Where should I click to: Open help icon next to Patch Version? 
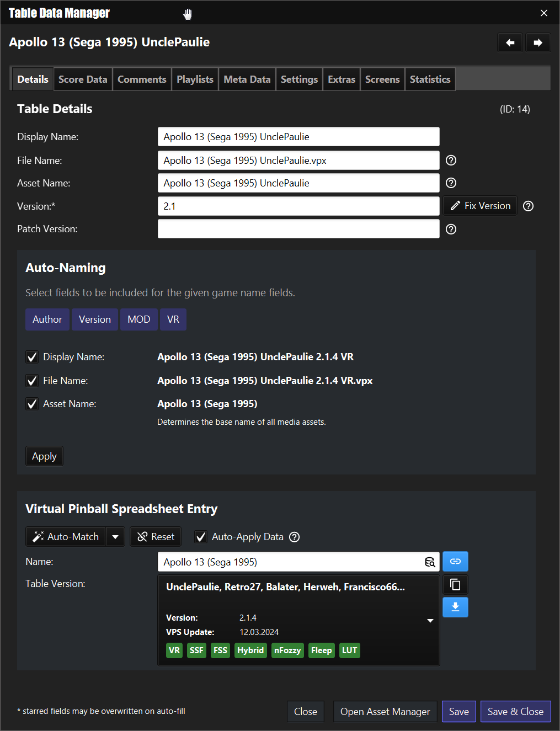coord(451,229)
